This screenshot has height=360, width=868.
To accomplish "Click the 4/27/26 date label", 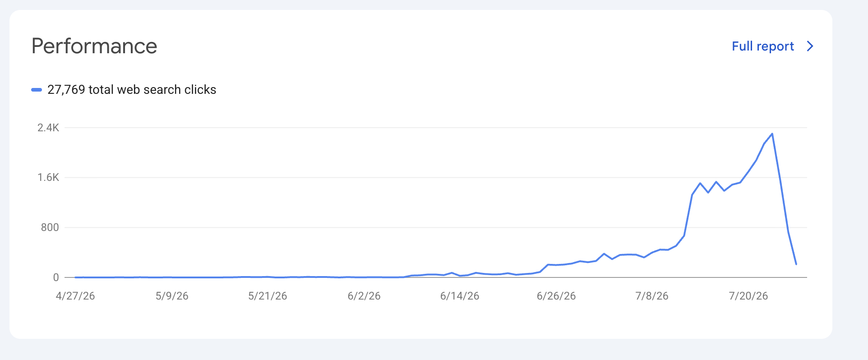I will coord(75,296).
